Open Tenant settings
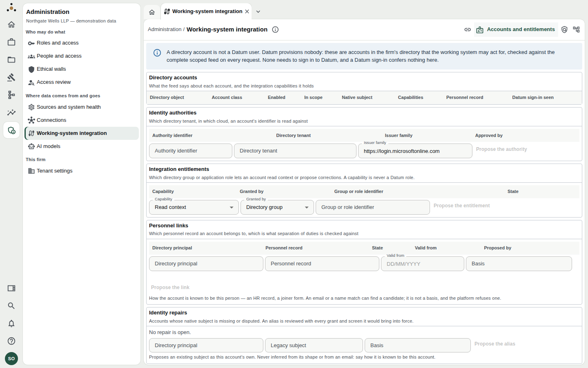 click(82, 171)
